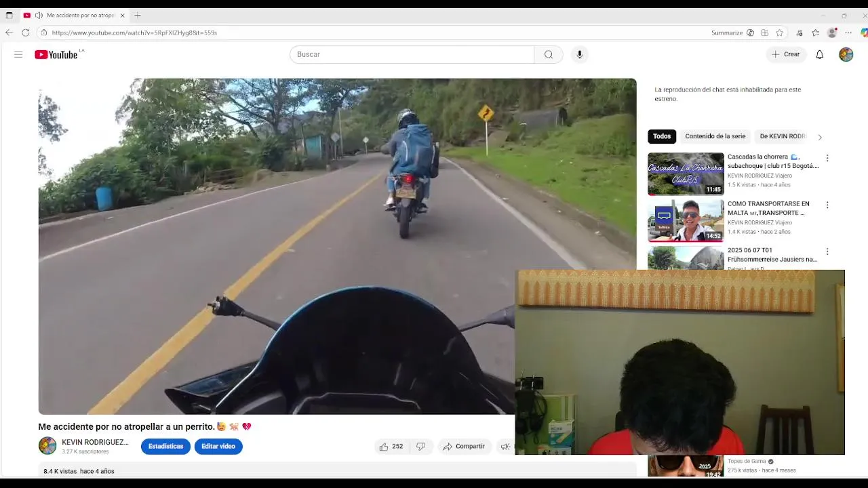
Task: Click the Crear button
Action: click(786, 54)
